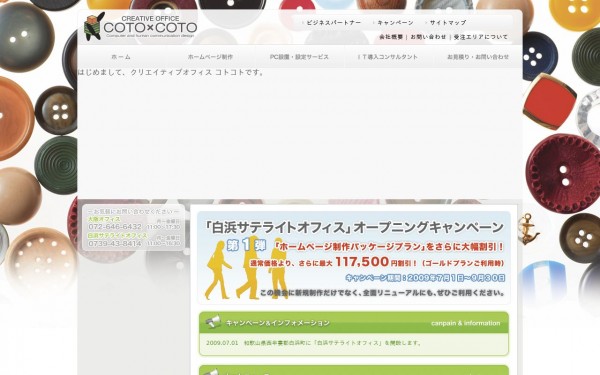Click the 白浜サテライトオフィス opening campaign banner
Viewport: 600px width, 375px height.
[x=354, y=257]
